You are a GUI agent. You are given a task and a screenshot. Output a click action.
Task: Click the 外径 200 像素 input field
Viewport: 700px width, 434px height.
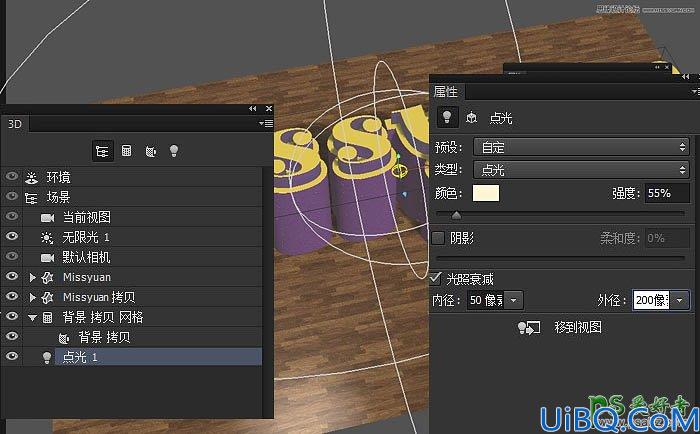(651, 300)
